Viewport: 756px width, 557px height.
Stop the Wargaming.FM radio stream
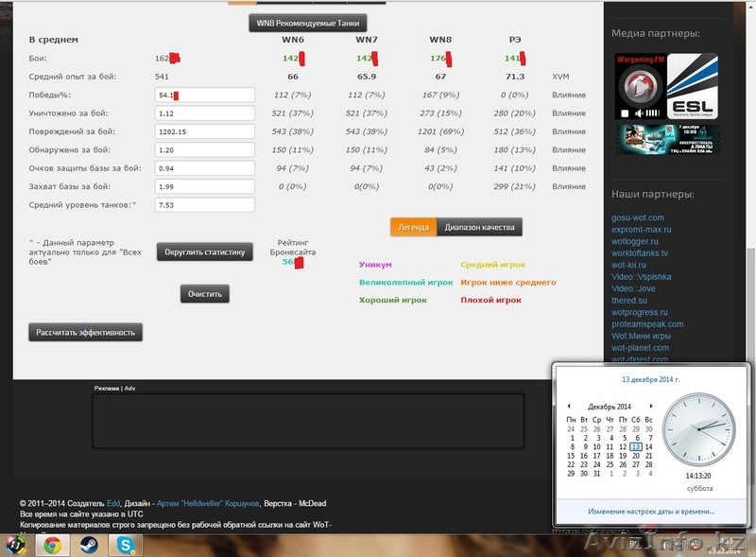tap(624, 113)
